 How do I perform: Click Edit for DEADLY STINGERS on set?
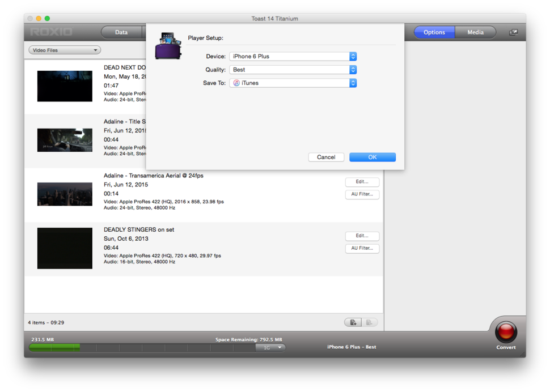point(362,236)
